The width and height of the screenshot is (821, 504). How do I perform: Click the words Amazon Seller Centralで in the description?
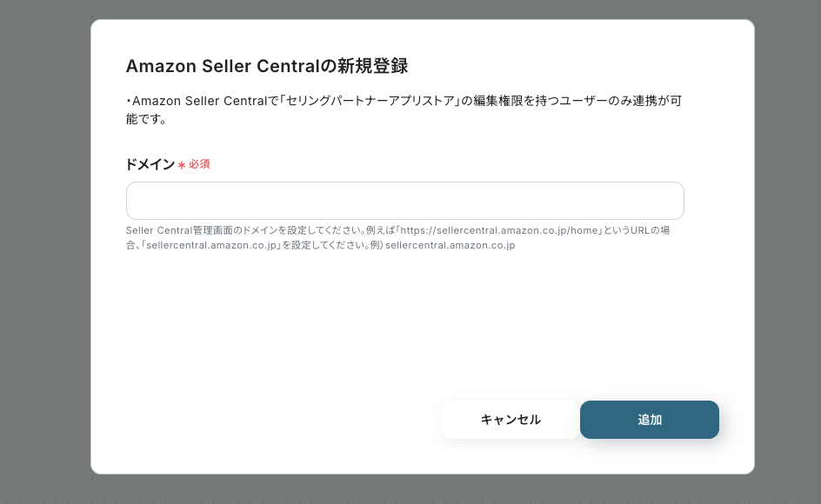tap(197, 102)
